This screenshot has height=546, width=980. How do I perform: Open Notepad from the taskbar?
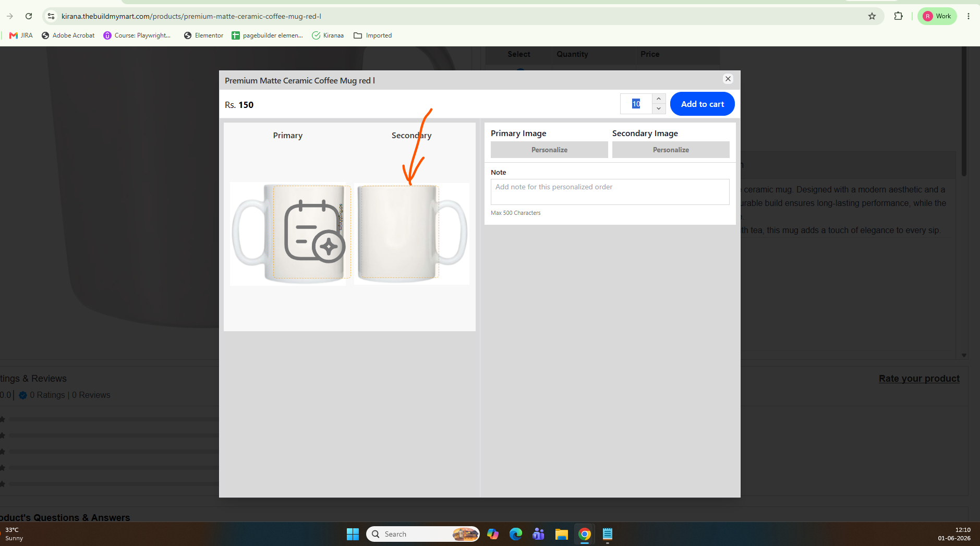(x=608, y=534)
